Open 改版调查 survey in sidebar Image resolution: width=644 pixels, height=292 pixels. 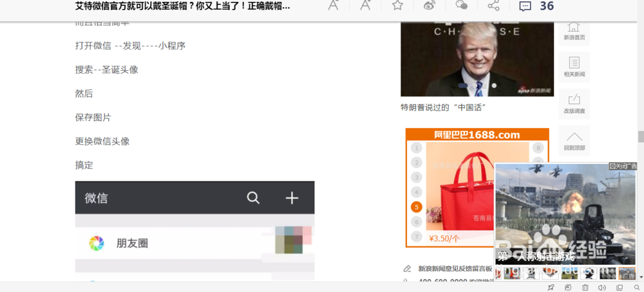click(574, 104)
